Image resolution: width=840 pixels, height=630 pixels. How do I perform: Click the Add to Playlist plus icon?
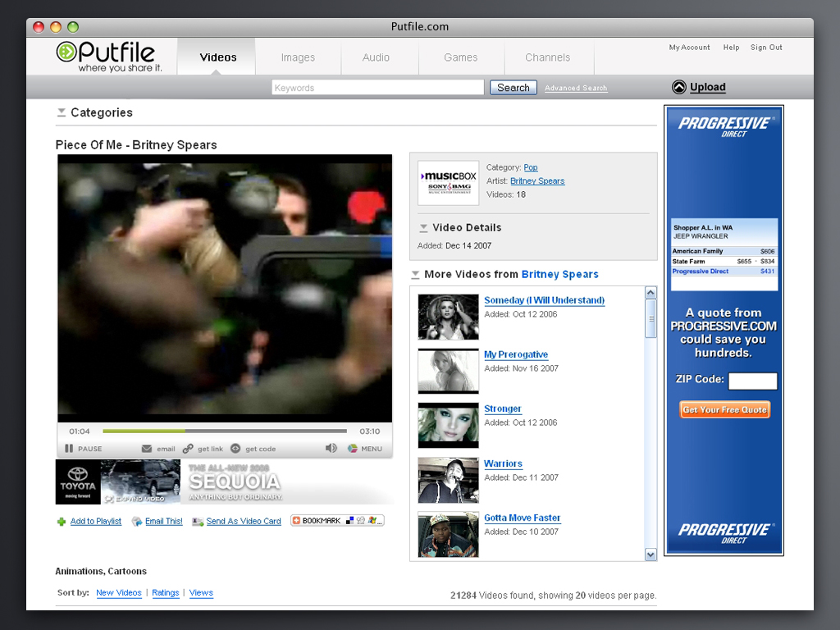click(x=62, y=522)
